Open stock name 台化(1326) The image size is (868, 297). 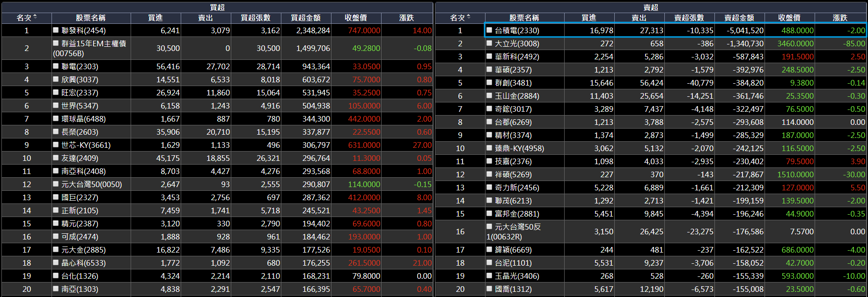pyautogui.click(x=80, y=276)
